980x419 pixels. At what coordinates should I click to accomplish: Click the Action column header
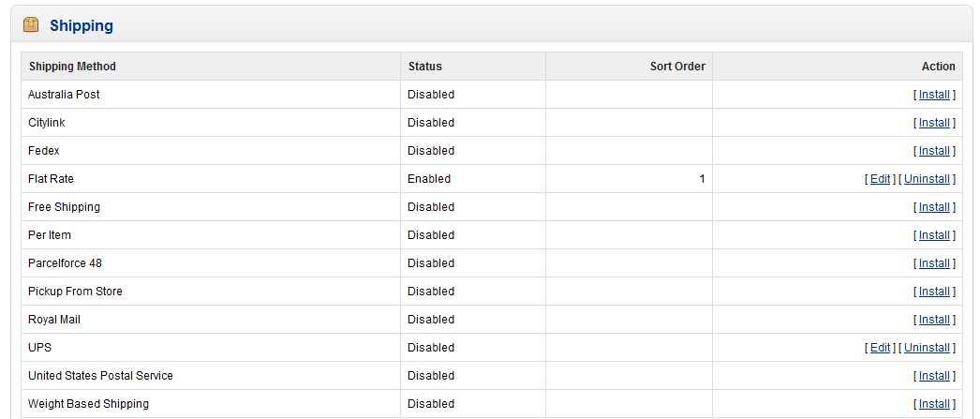tap(938, 67)
